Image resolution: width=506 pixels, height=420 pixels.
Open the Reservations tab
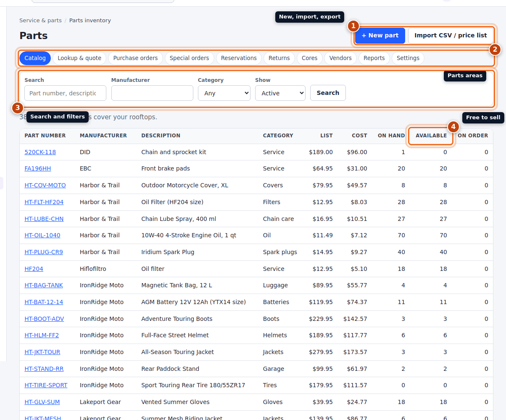[x=239, y=58]
